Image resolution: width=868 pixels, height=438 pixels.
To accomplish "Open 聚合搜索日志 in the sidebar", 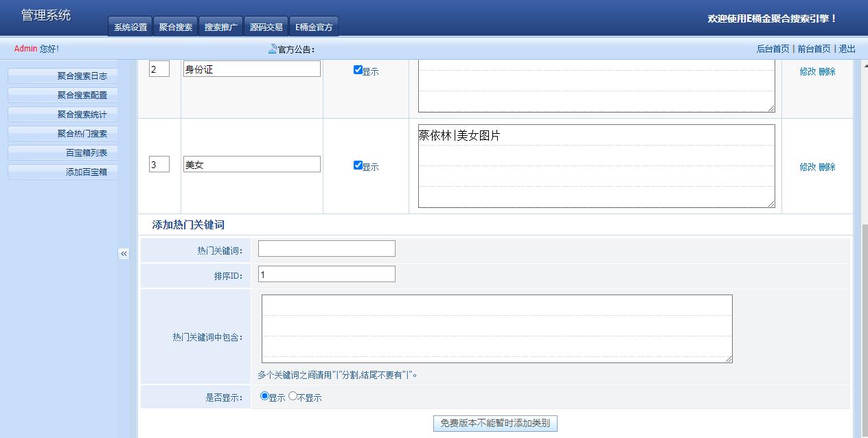I will [x=62, y=76].
